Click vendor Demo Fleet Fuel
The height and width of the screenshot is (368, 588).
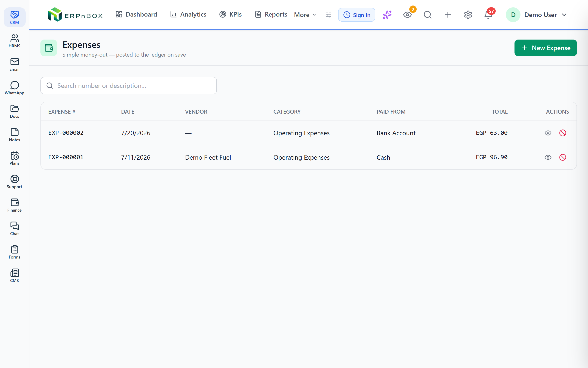[208, 158]
